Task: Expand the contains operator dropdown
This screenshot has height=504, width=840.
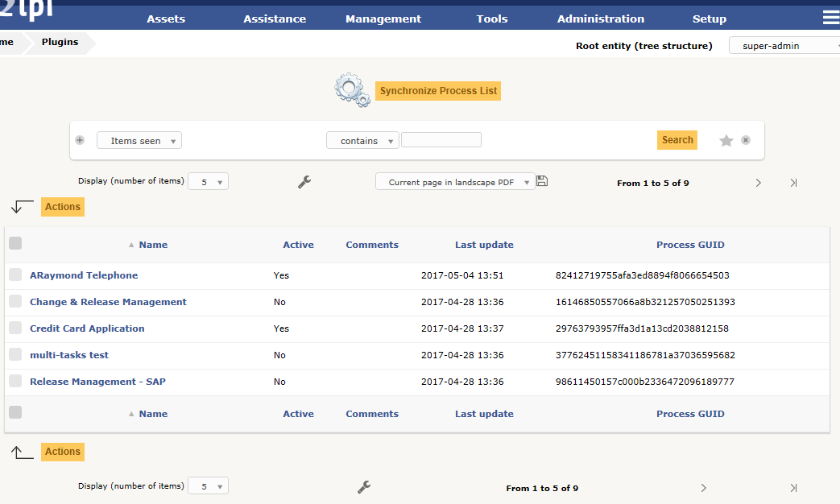Action: coord(362,141)
